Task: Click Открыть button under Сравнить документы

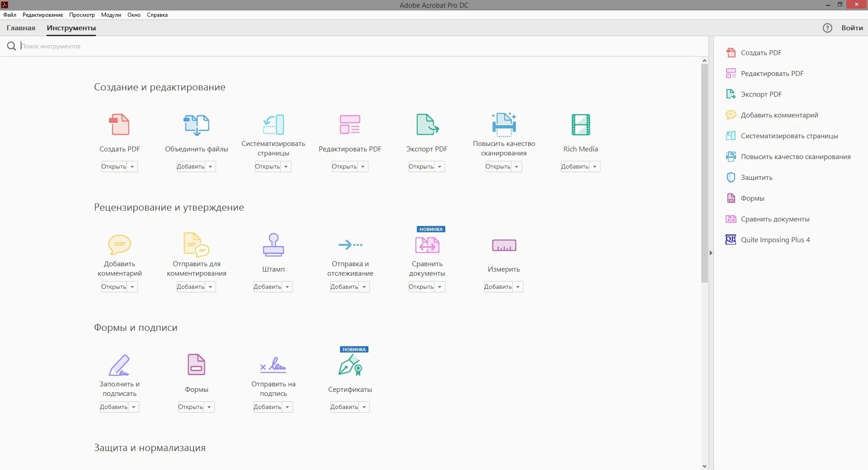Action: tap(421, 287)
